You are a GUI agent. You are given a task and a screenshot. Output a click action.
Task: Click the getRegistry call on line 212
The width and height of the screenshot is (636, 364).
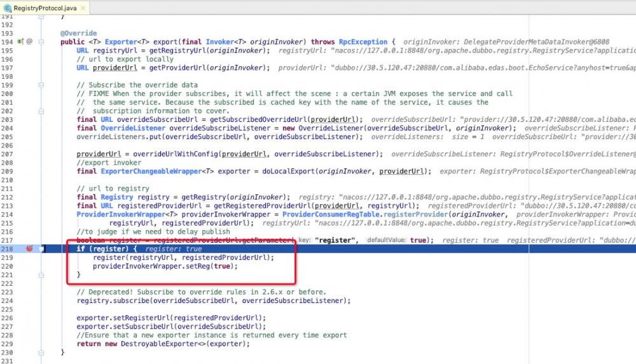click(204, 197)
